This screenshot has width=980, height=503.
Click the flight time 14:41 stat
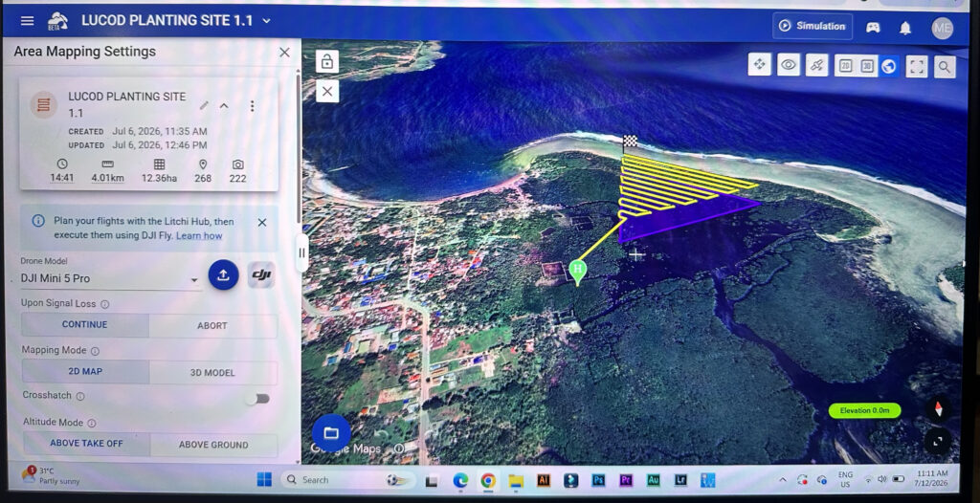[62, 171]
